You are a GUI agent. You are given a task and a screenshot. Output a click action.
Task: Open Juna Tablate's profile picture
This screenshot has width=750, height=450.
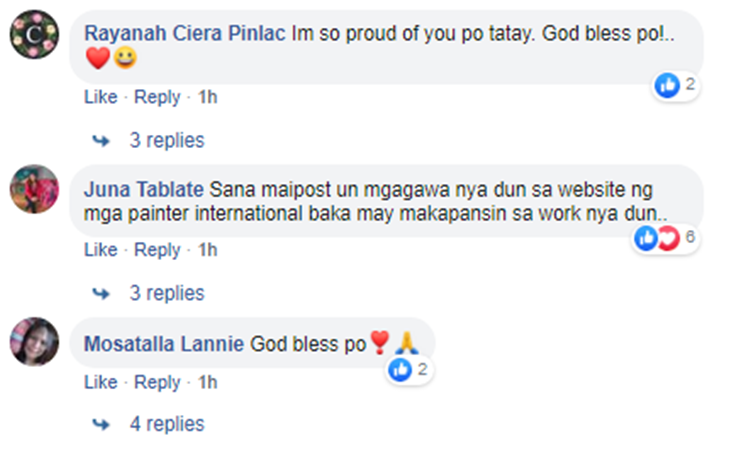pos(35,188)
